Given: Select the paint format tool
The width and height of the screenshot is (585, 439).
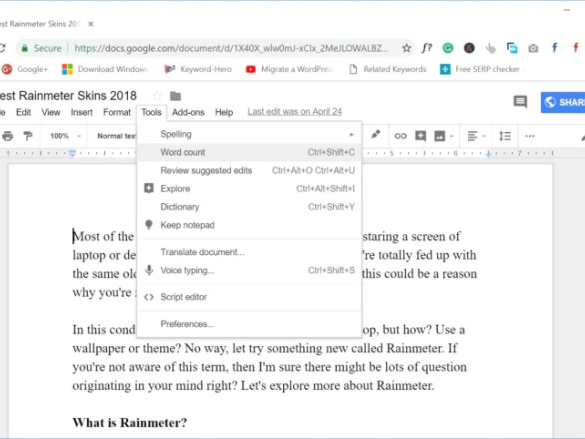Looking at the screenshot, I should 28,136.
